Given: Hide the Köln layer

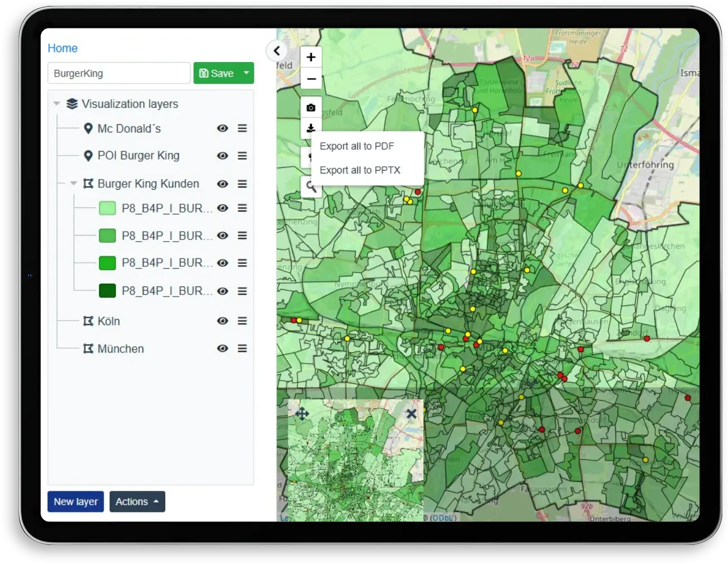Looking at the screenshot, I should (222, 321).
